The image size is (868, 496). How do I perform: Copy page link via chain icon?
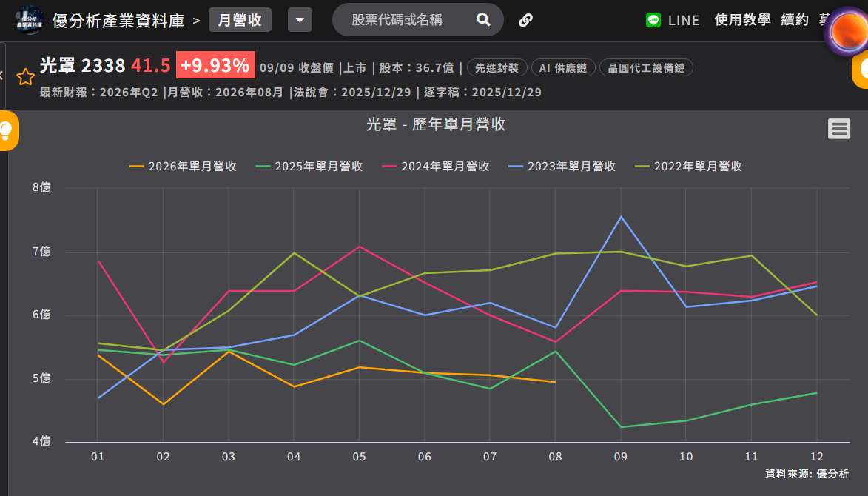[525, 21]
